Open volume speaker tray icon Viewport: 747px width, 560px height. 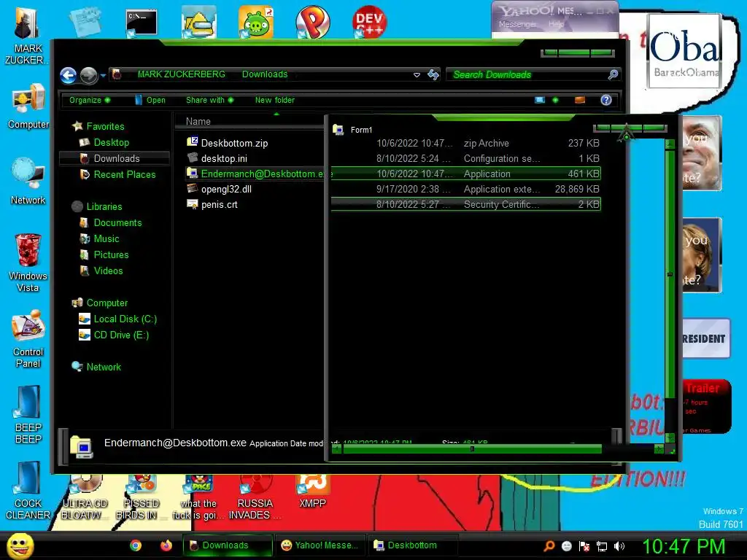(619, 546)
